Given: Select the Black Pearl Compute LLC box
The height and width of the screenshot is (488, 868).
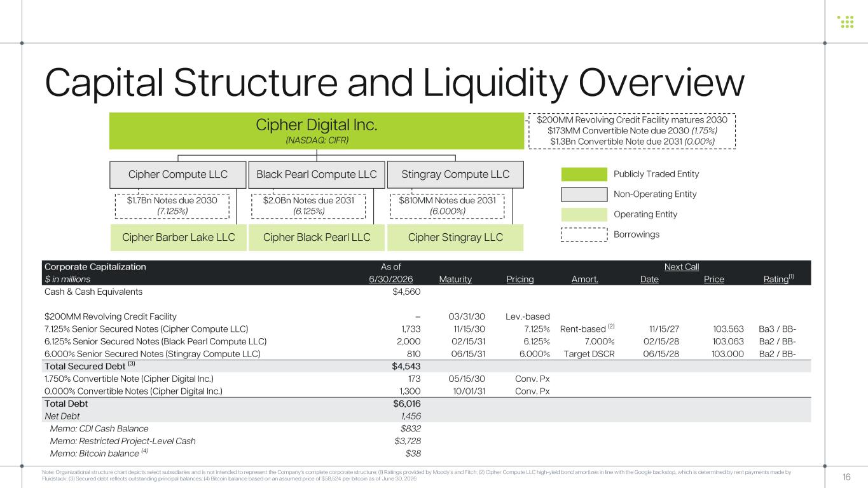Looking at the screenshot, I should 317,175.
